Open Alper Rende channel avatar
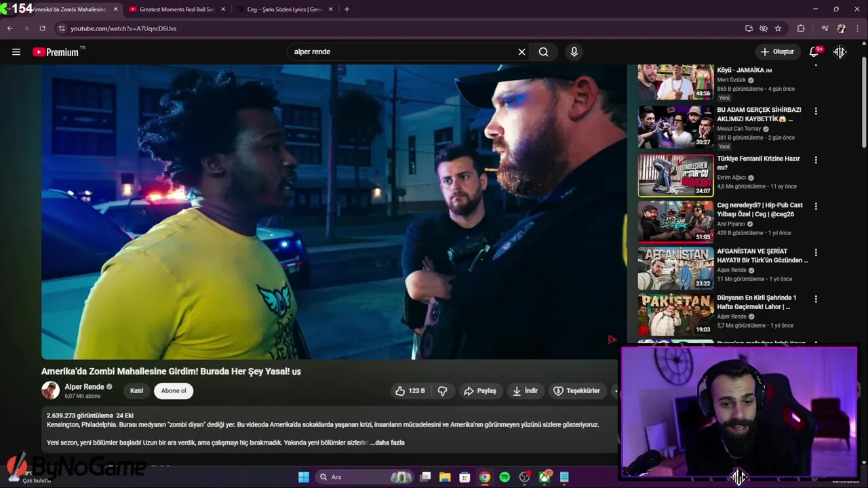The width and height of the screenshot is (868, 488). tap(50, 390)
